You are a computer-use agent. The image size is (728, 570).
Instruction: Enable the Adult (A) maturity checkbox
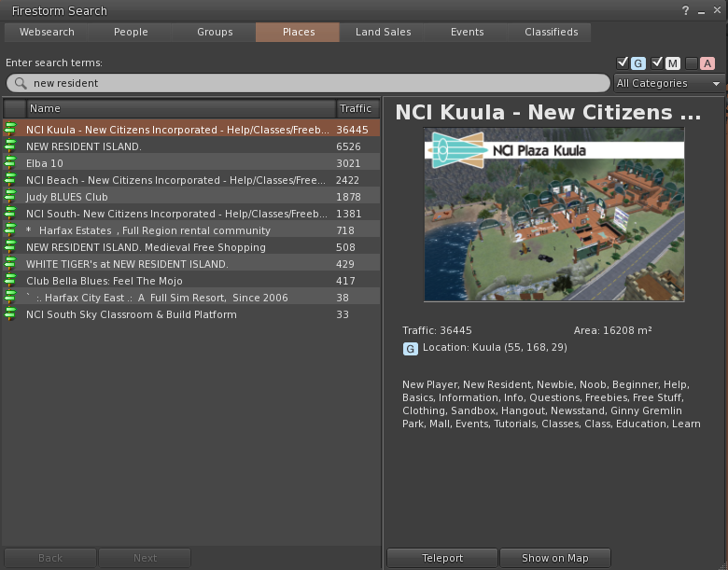(691, 63)
